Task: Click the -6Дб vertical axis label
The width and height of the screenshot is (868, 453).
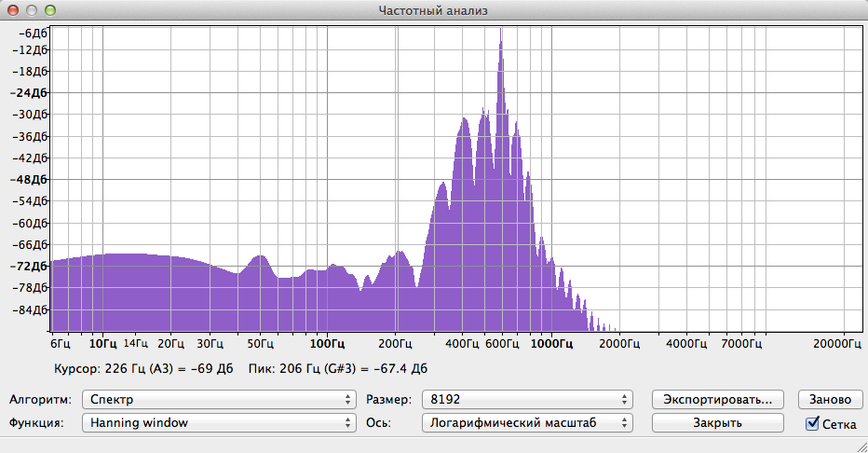Action: 33,34
